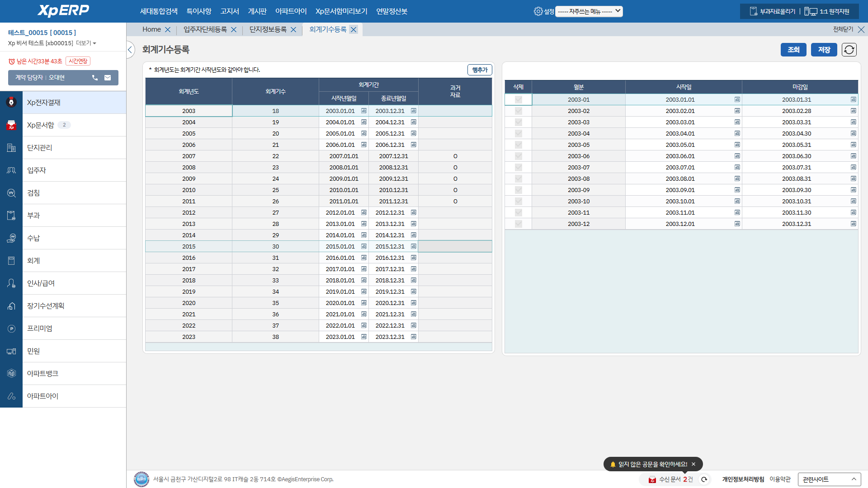
Task: Check the delete box for 2003-12
Action: (518, 224)
